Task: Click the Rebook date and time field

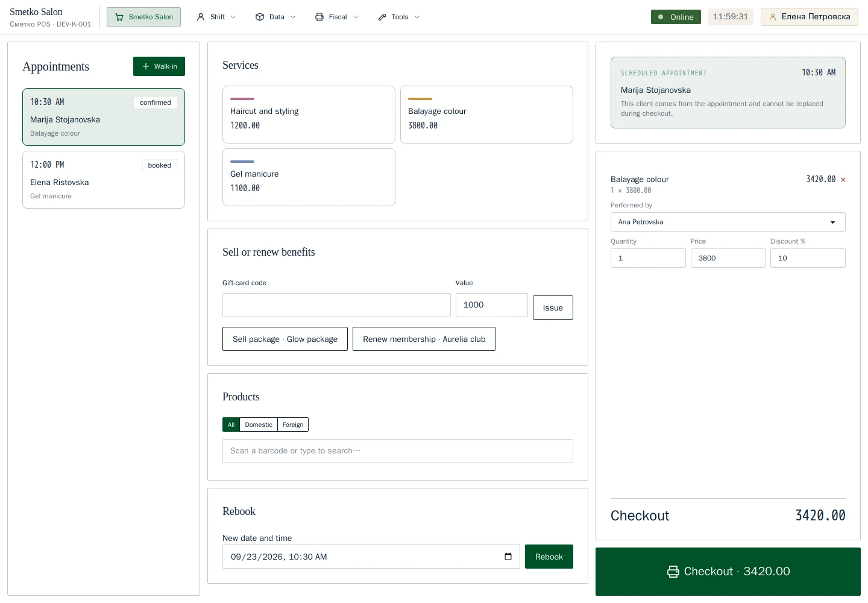Action: pyautogui.click(x=371, y=557)
